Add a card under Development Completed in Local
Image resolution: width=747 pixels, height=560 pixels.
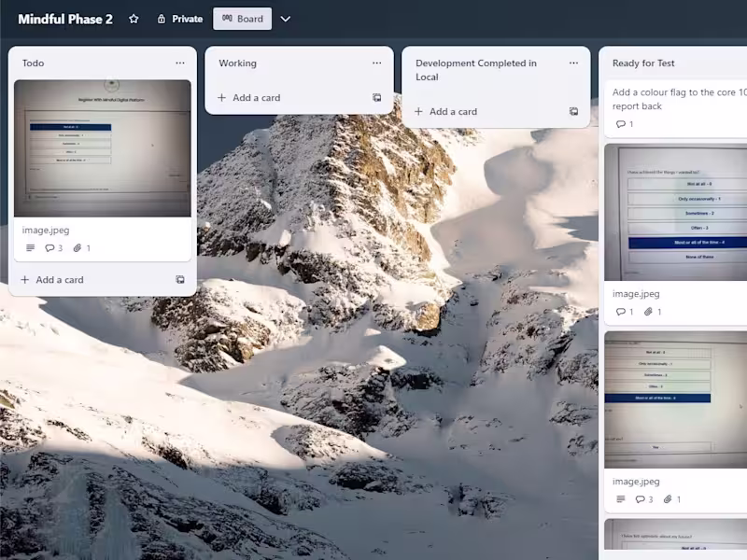[x=446, y=111]
